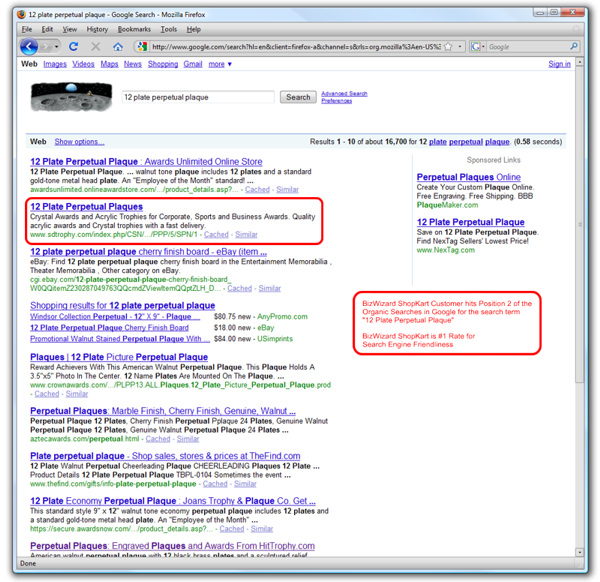Screen dimensions: 600x582
Task: Click the Sign in link
Action: pyautogui.click(x=559, y=64)
